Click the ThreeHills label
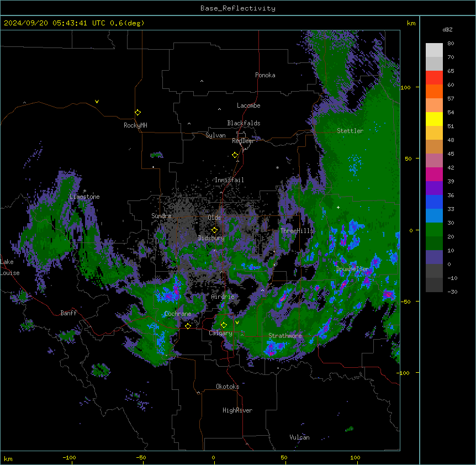The width and height of the screenshot is (476, 465). click(x=297, y=231)
